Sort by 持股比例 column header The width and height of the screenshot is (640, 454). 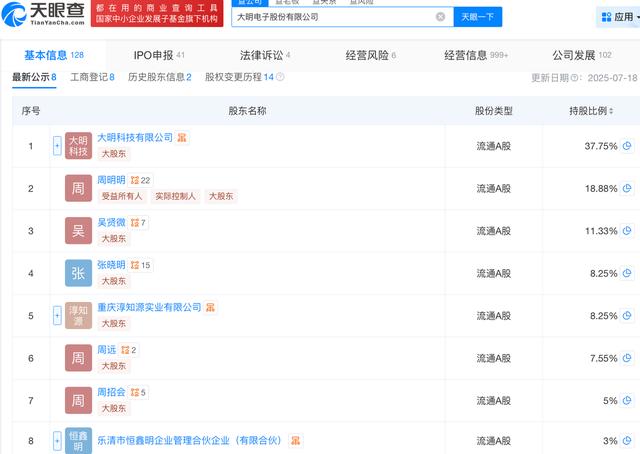coord(588,110)
